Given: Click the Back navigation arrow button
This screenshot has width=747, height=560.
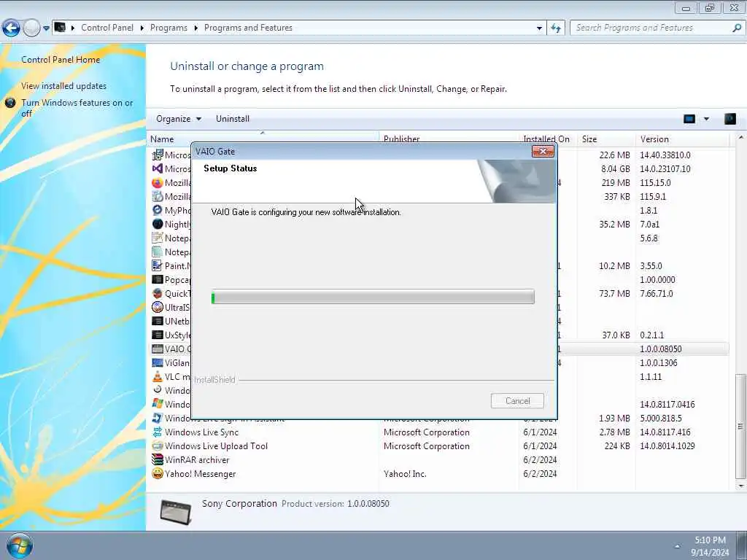Looking at the screenshot, I should pos(12,28).
